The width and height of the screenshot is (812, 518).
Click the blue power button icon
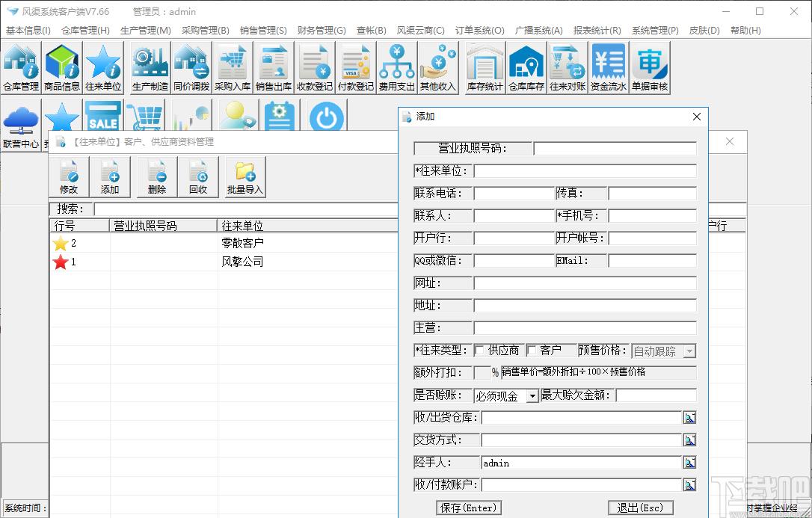pos(327,116)
